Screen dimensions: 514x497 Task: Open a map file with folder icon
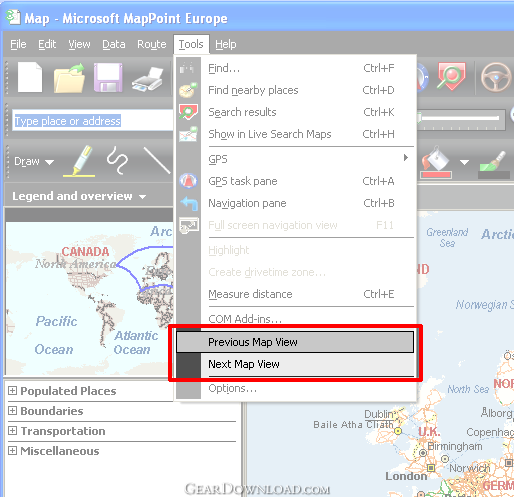tap(69, 78)
